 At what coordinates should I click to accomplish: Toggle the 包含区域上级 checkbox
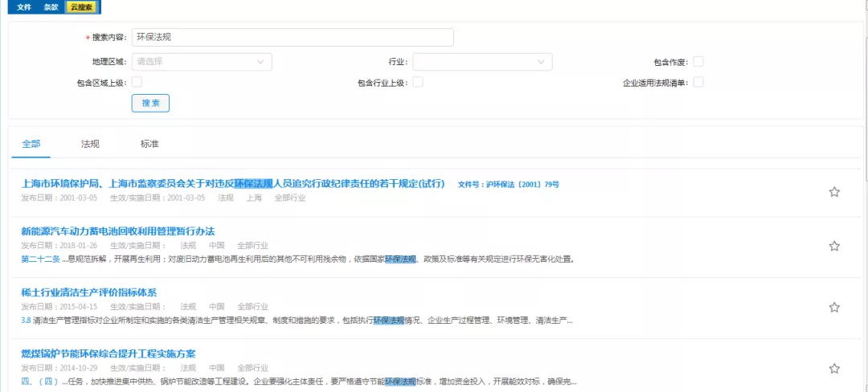[x=137, y=82]
